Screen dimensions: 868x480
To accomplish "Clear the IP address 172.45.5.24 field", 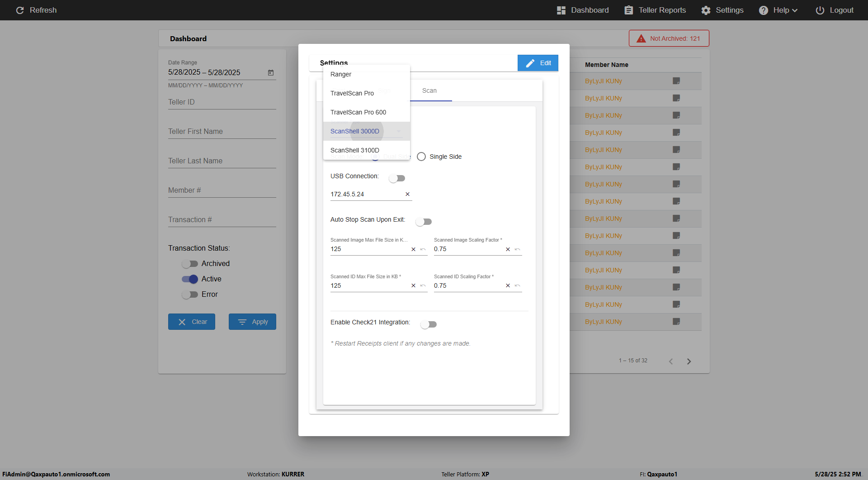I will click(407, 194).
